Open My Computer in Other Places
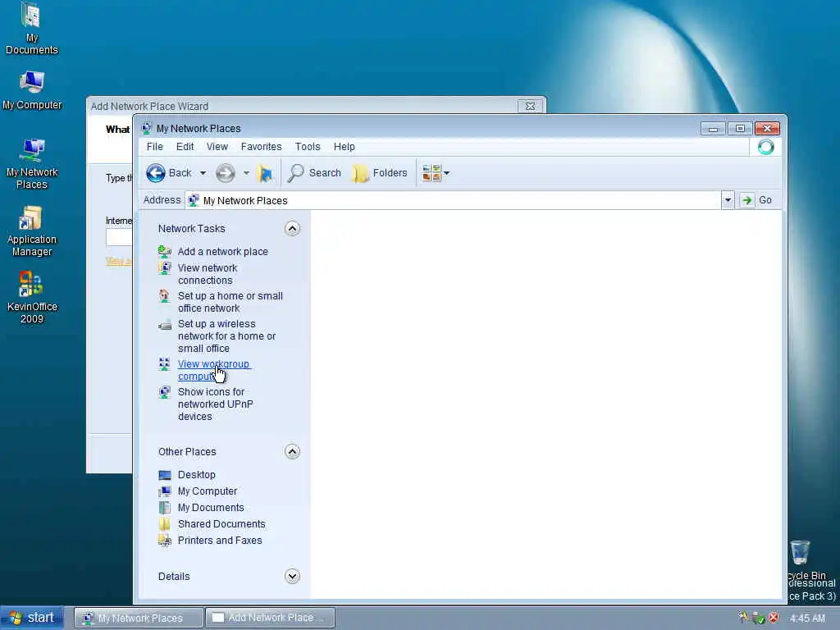840x630 pixels. click(208, 491)
